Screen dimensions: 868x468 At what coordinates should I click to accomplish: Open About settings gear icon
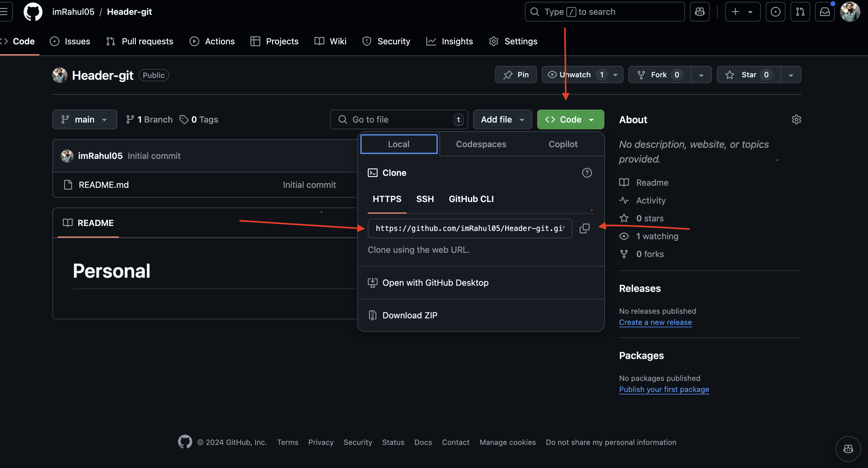coord(796,119)
